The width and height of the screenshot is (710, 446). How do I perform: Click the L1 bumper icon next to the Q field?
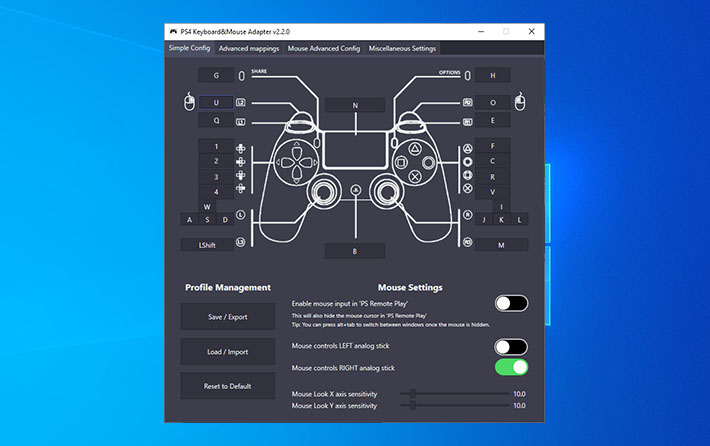[x=240, y=121]
